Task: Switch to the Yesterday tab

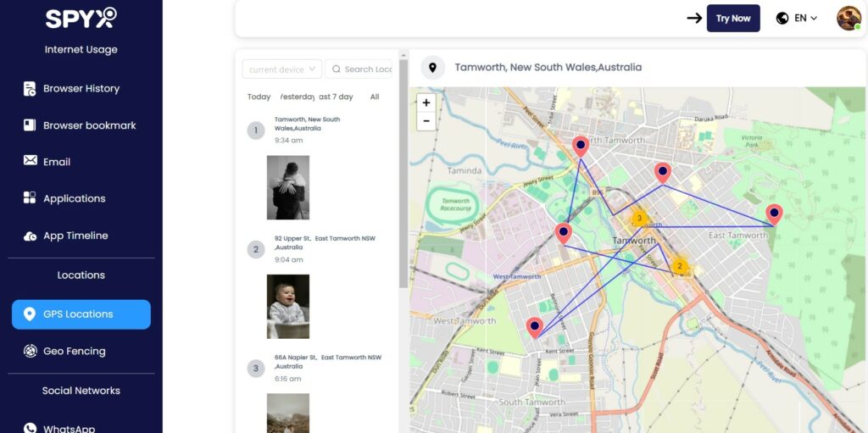Action: point(297,97)
